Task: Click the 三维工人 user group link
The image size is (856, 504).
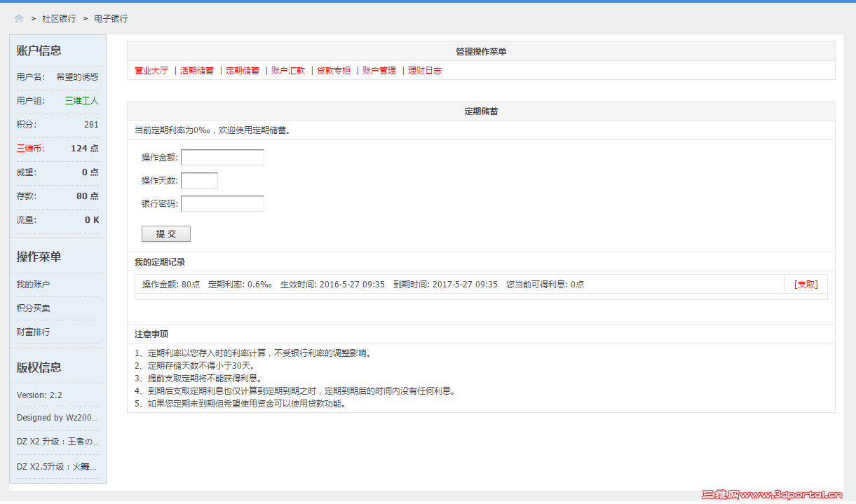Action: 82,100
